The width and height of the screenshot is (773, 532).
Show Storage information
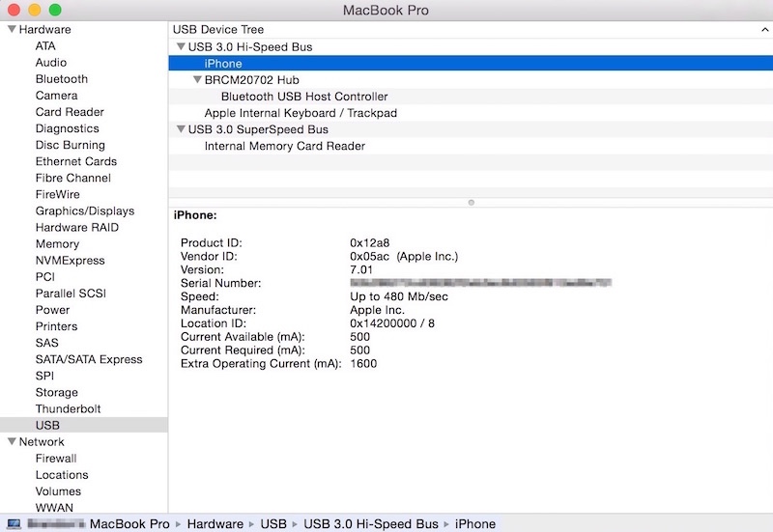click(x=57, y=393)
